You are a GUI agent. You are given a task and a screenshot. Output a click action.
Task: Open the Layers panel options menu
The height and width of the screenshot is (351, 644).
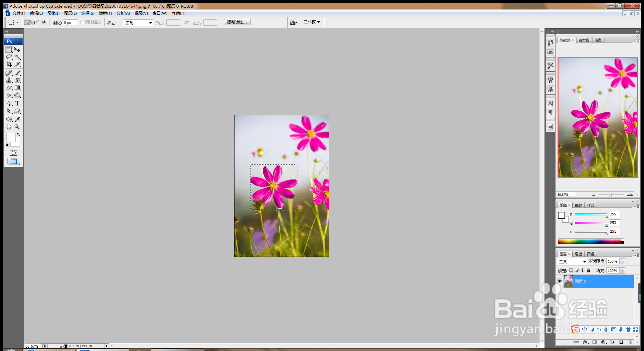coord(637,255)
